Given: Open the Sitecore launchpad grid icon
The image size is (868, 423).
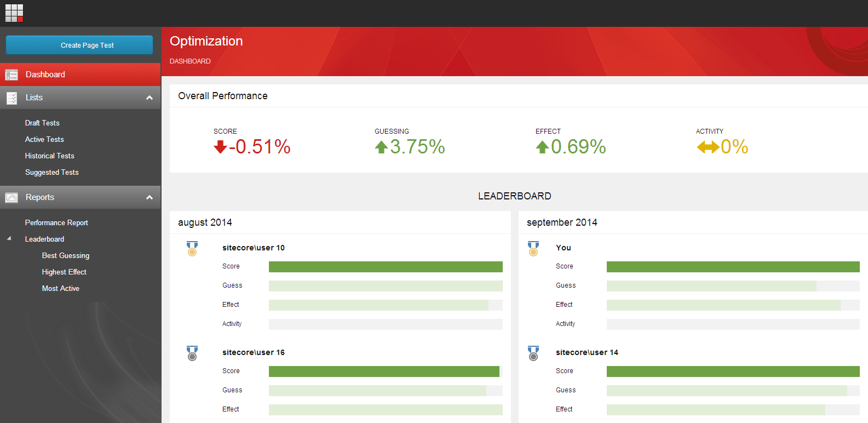Looking at the screenshot, I should pos(14,13).
